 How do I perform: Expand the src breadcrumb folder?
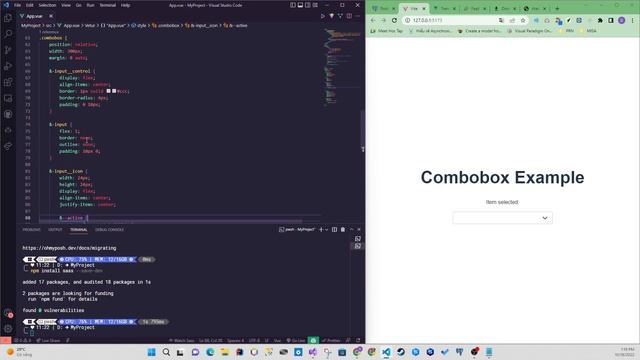pos(48,25)
